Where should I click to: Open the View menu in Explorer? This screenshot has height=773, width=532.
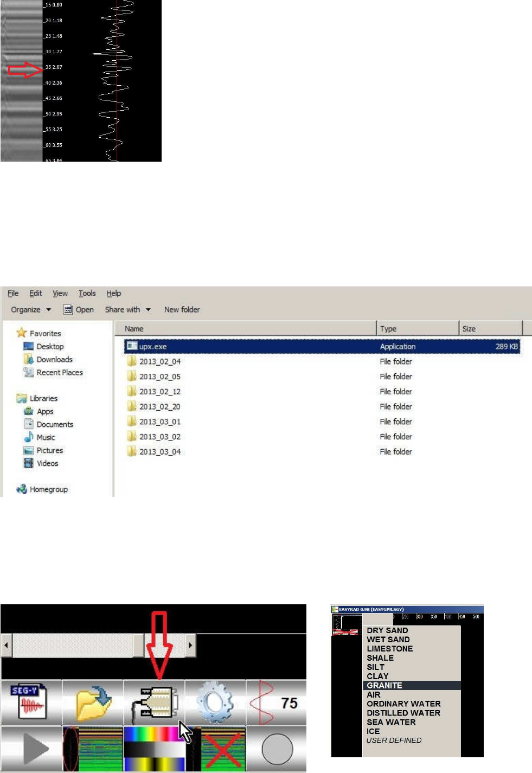60,293
